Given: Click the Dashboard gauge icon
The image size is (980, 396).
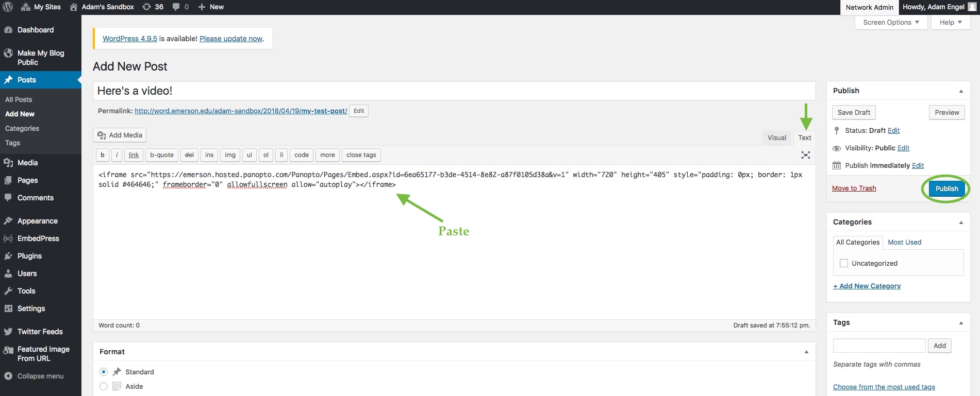Looking at the screenshot, I should coord(8,30).
